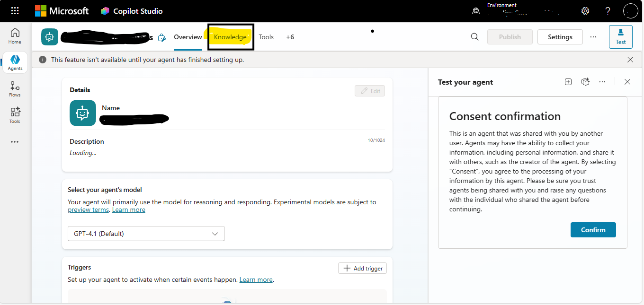Click the Add trigger button

tap(363, 268)
